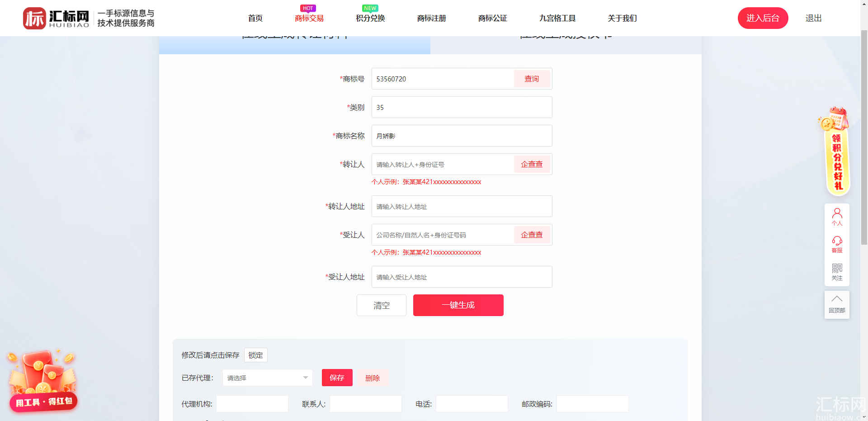This screenshot has width=868, height=421.
Task: Click 企查查 button in 受让人 field
Action: [x=532, y=235]
